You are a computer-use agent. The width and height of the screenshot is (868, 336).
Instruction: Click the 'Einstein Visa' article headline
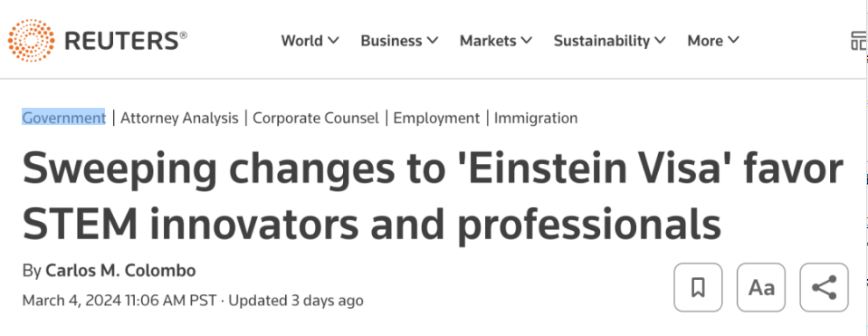(433, 197)
